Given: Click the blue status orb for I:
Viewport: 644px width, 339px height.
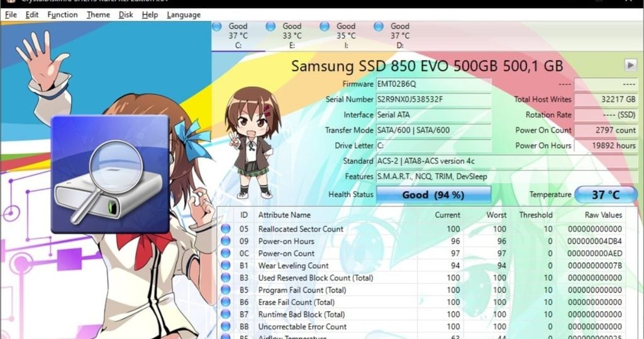Looking at the screenshot, I should click(x=325, y=26).
